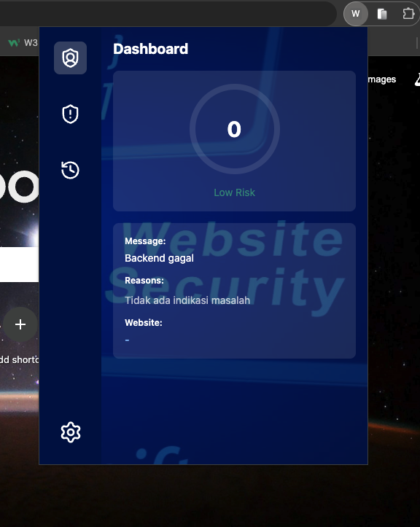Click the risk score circle showing 0
Viewport: 420px width, 527px height.
[x=234, y=129]
